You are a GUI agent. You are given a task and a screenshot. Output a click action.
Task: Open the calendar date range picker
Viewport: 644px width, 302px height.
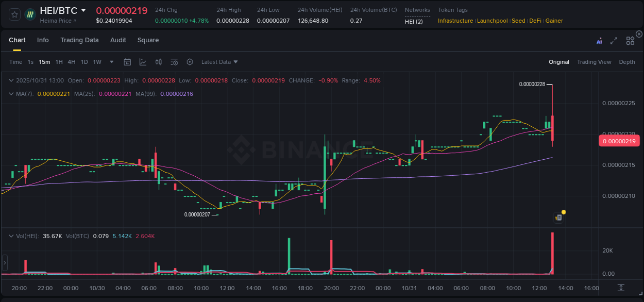[127, 62]
